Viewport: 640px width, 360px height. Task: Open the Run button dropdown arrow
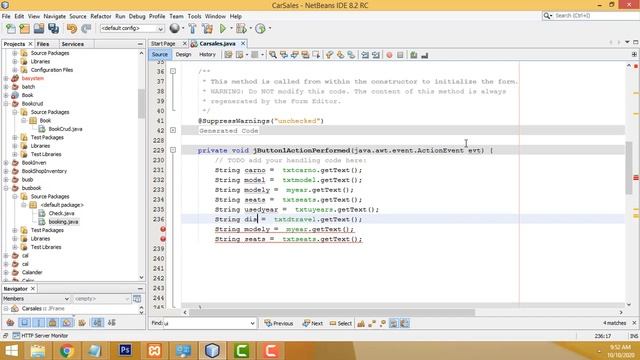point(231,29)
